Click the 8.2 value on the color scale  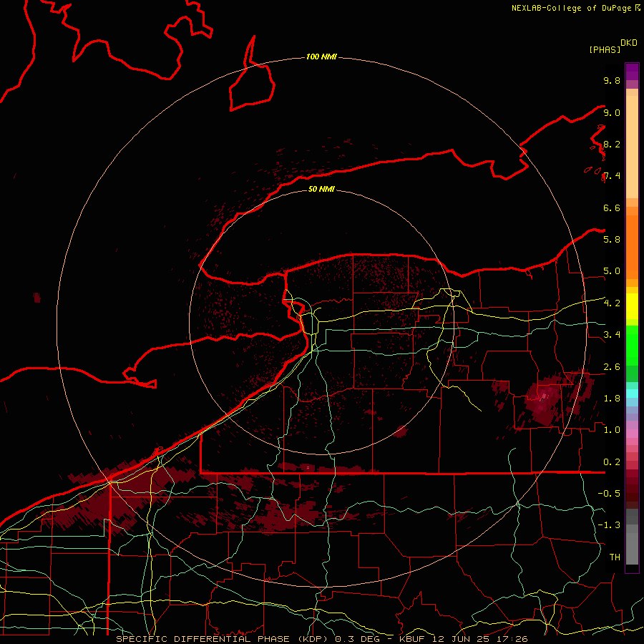coord(612,144)
